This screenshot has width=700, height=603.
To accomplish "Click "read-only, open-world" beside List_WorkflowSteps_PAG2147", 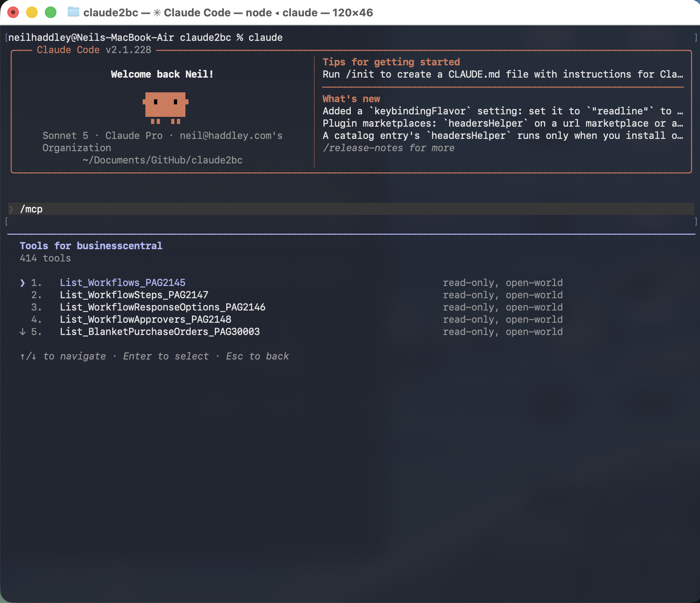I will coord(503,295).
